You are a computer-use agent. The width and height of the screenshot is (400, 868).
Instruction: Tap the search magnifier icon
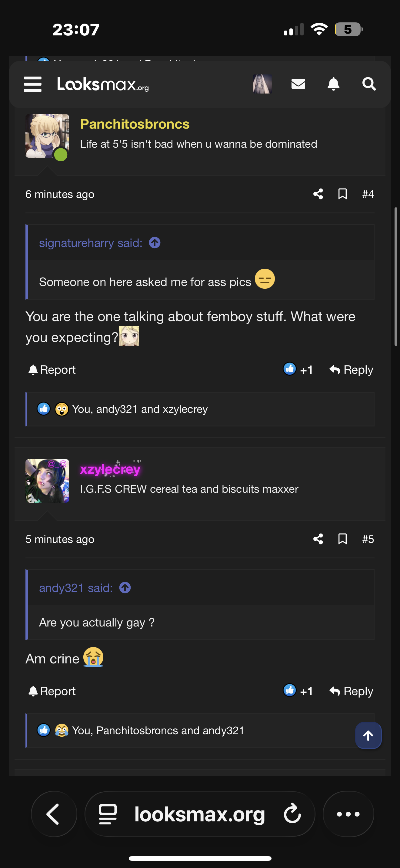[368, 84]
